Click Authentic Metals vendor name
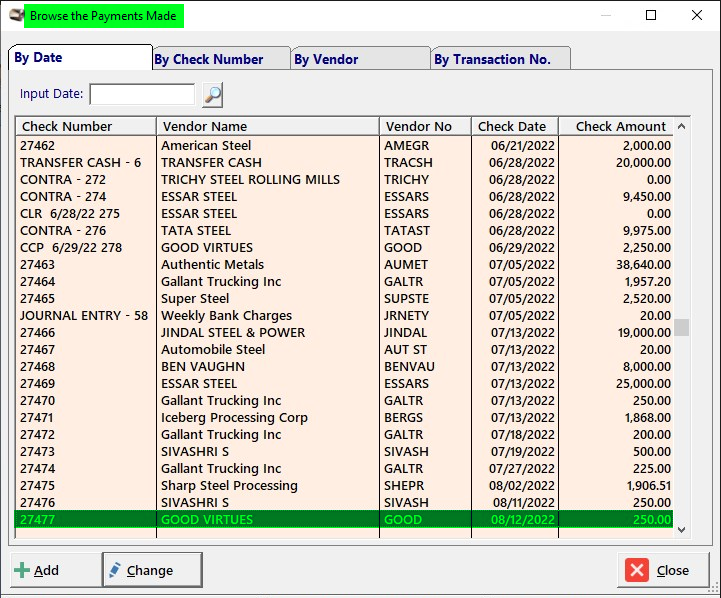This screenshot has width=721, height=598. [x=212, y=265]
